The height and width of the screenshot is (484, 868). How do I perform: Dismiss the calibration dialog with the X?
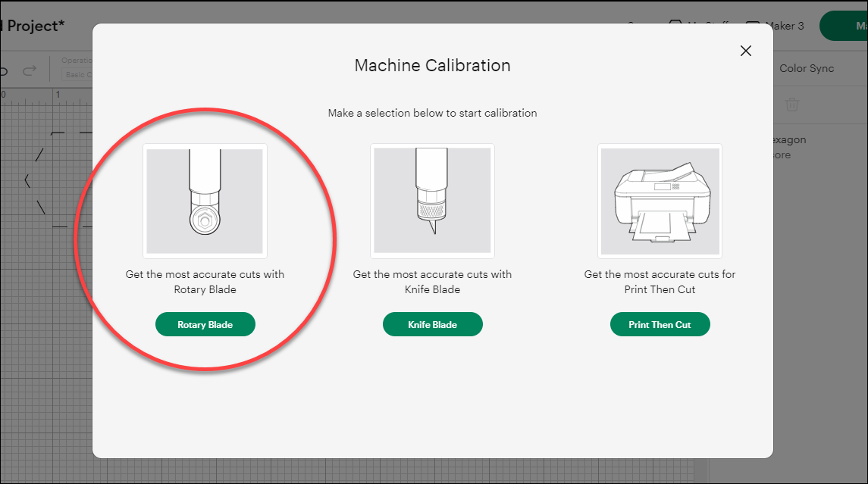click(745, 51)
